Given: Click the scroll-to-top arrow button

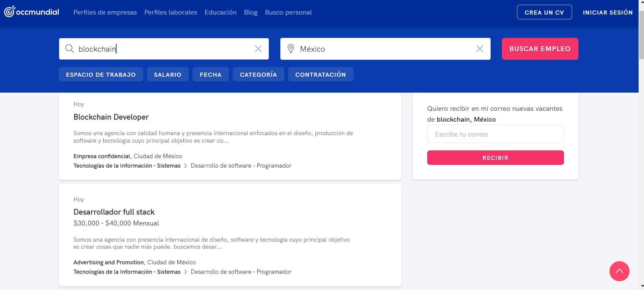Looking at the screenshot, I should [x=619, y=271].
